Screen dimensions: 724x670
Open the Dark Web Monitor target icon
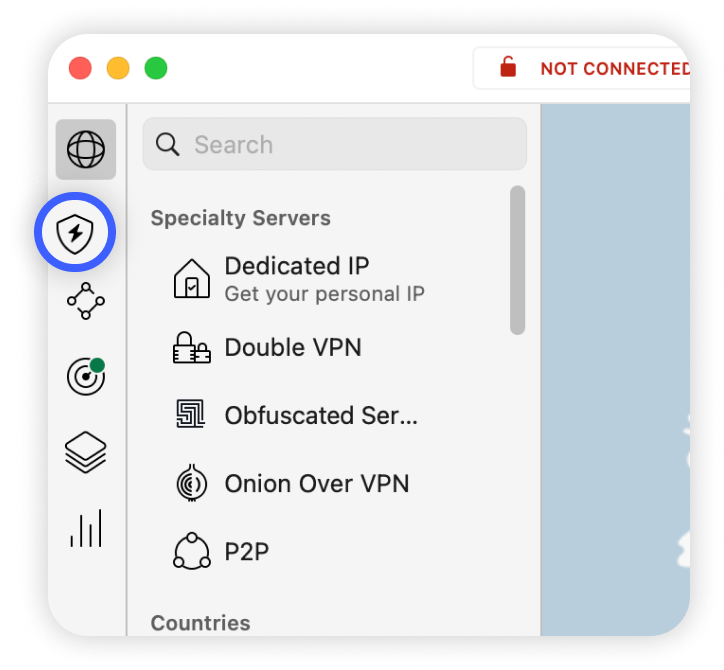(x=86, y=376)
